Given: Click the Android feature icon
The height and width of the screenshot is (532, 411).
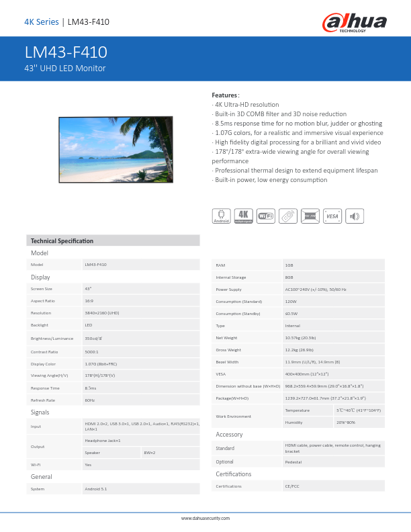Looking at the screenshot, I should pyautogui.click(x=221, y=216).
